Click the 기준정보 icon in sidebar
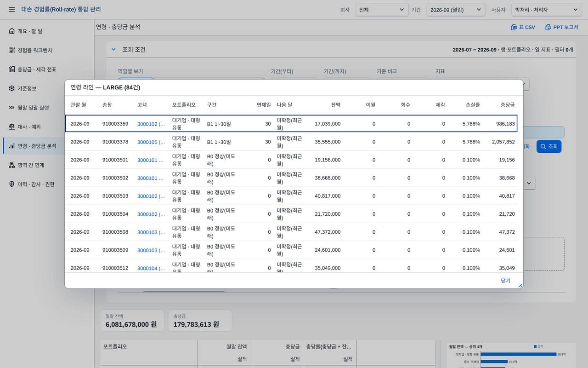 [x=11, y=88]
